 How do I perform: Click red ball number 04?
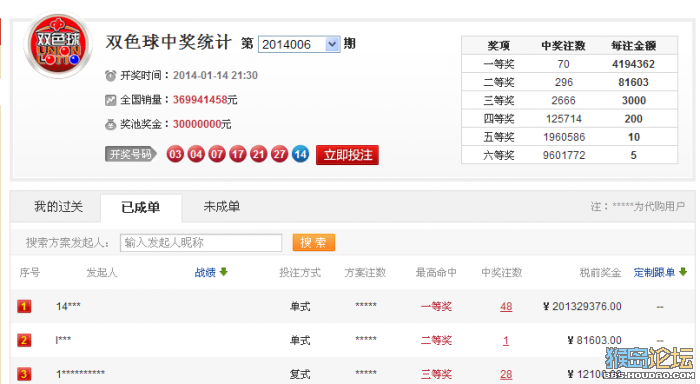(x=196, y=154)
